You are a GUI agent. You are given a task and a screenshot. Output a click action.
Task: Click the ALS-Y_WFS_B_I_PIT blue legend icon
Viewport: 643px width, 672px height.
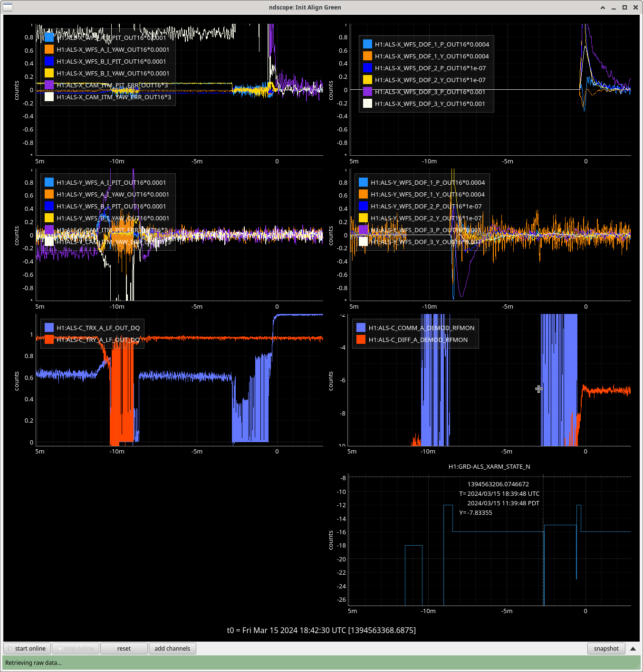(49, 206)
